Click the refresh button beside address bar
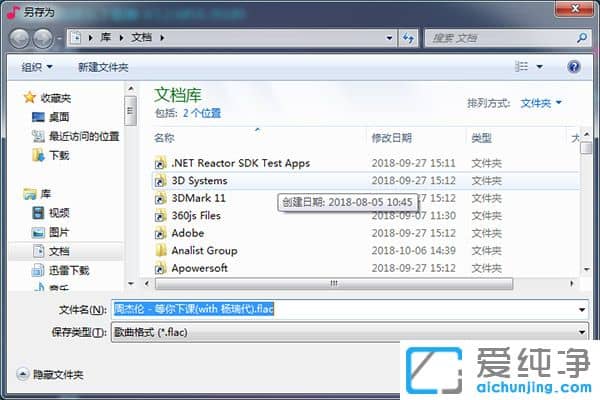The image size is (600, 400). [x=408, y=38]
